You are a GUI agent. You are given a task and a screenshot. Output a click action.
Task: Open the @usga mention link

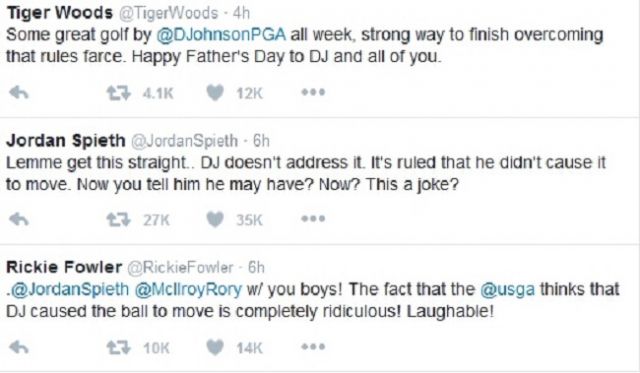click(507, 289)
